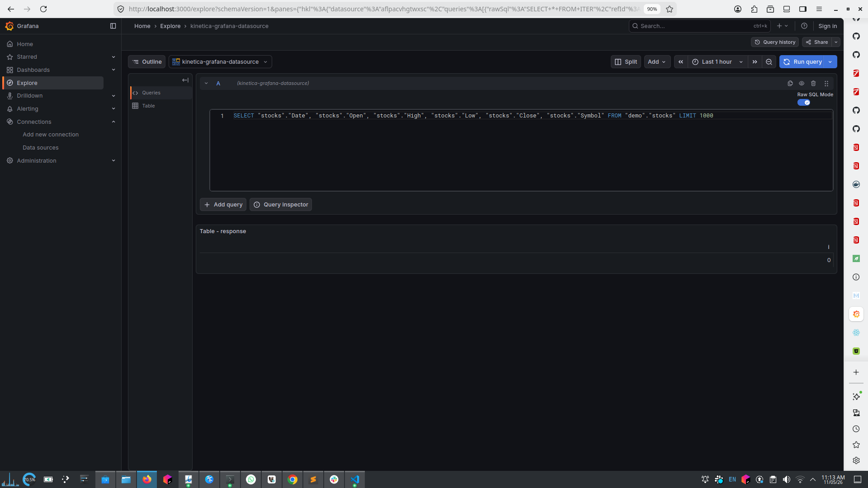Hide query A with the eye icon
Screen dimensions: 868x488
point(802,83)
